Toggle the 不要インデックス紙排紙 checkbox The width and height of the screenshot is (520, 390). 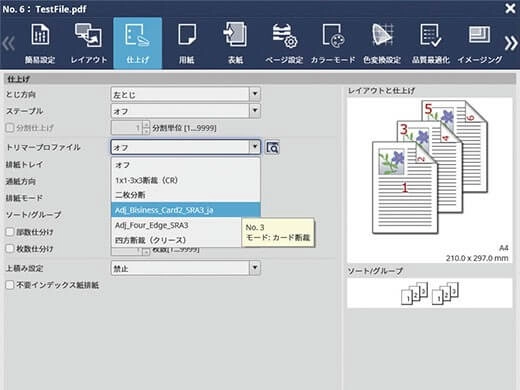click(10, 285)
